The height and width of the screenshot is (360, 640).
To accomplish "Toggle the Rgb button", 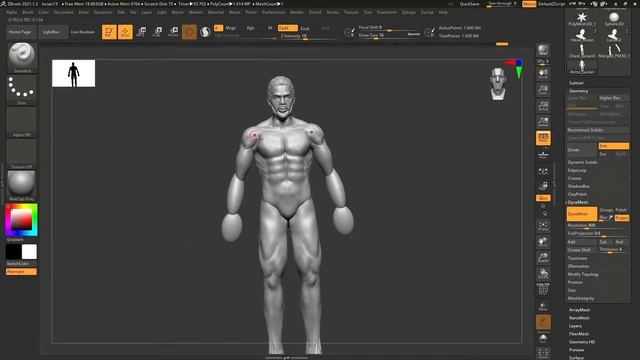I will (x=250, y=28).
